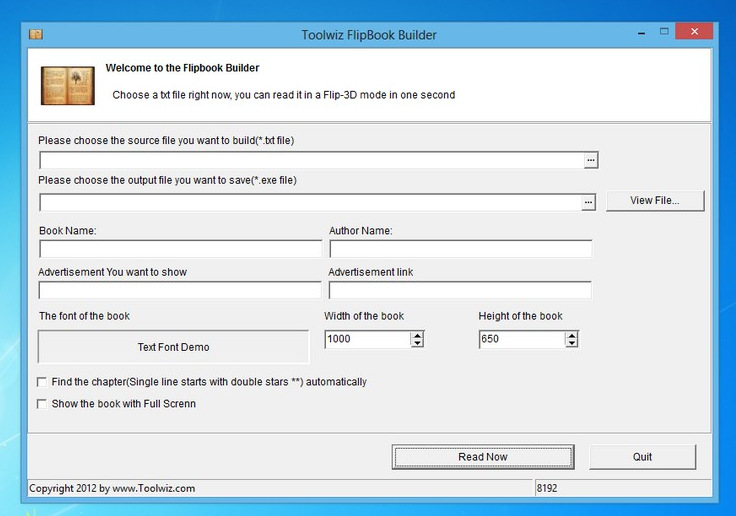Open the Text Font Demo font picker
Screen dimensions: 736x516
pyautogui.click(x=174, y=347)
